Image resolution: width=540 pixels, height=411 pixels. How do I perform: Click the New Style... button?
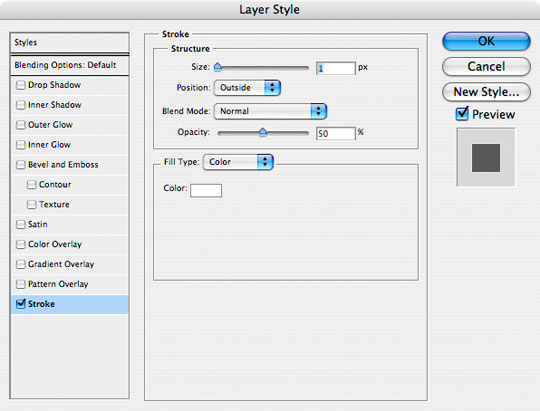click(486, 92)
